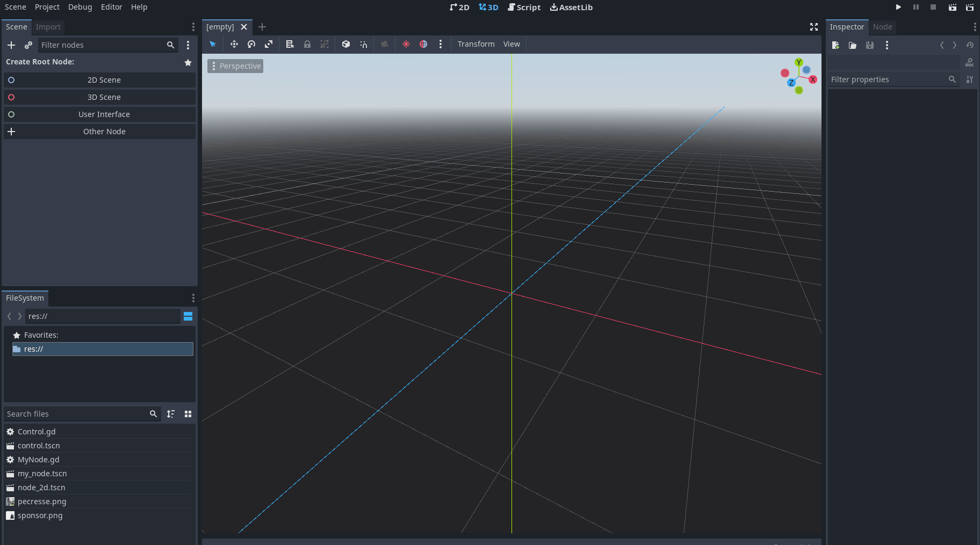Add a new scene tab
This screenshot has width=980, height=545.
(262, 27)
